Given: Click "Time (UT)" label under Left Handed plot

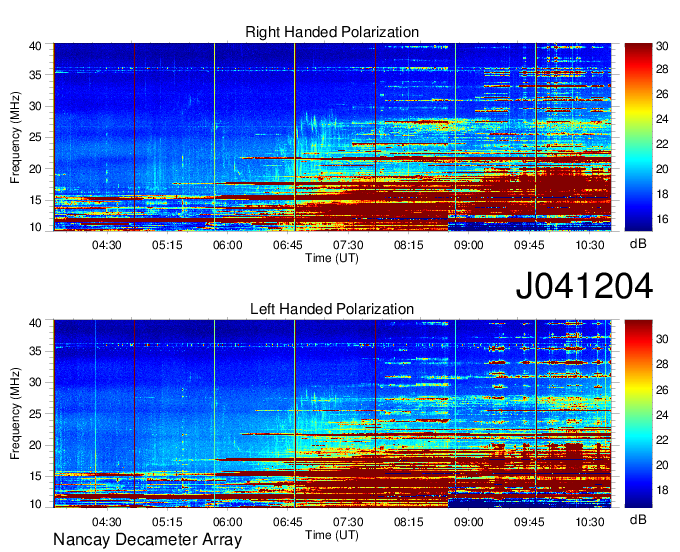Looking at the screenshot, I should pyautogui.click(x=332, y=535).
